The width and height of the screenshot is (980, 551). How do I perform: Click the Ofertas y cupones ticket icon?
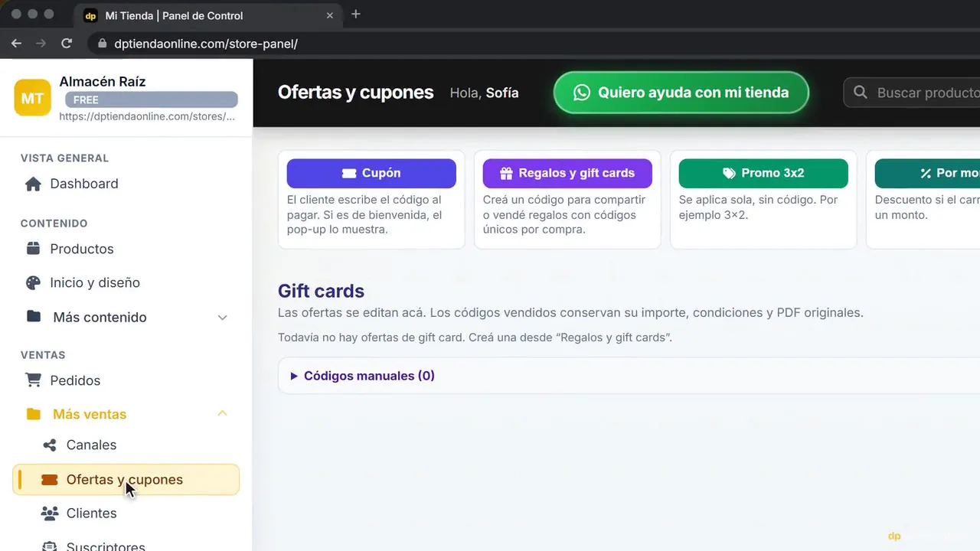coord(50,480)
